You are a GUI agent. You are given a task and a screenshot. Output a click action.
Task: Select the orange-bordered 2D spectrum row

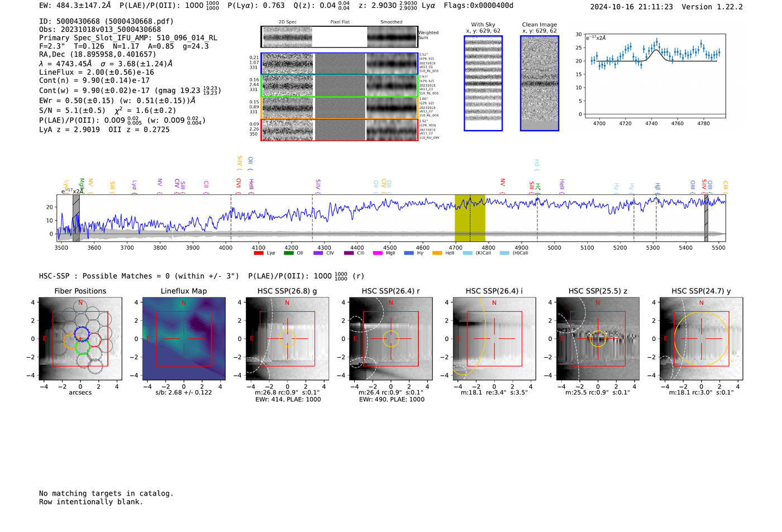point(340,108)
